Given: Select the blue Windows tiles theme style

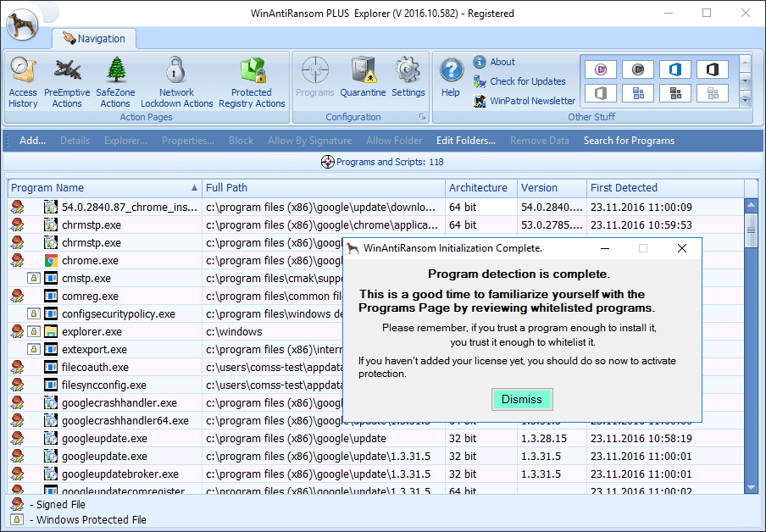Looking at the screenshot, I should [638, 93].
